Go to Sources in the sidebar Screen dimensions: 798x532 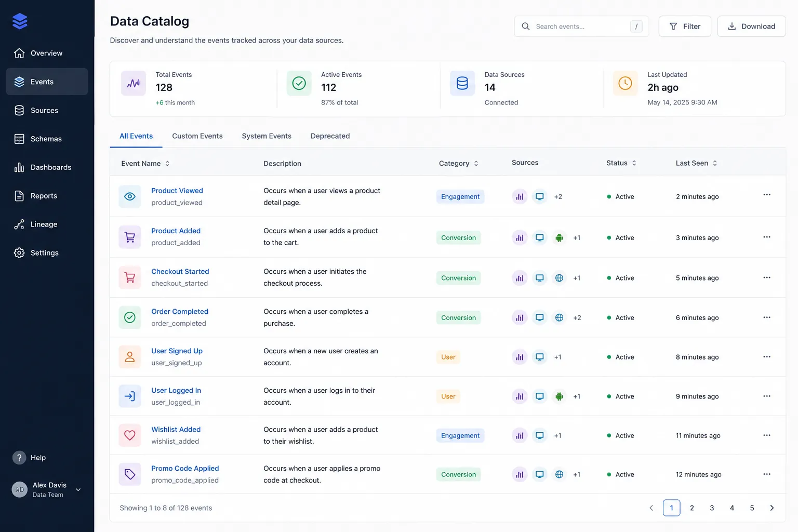click(x=47, y=110)
